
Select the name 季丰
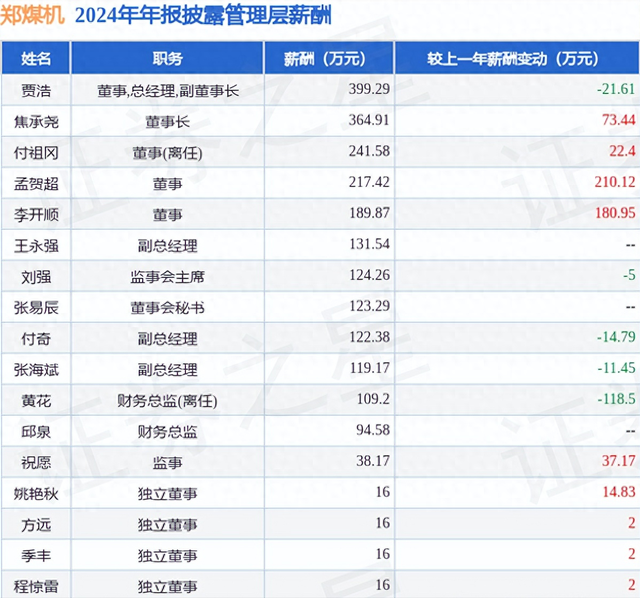36,556
